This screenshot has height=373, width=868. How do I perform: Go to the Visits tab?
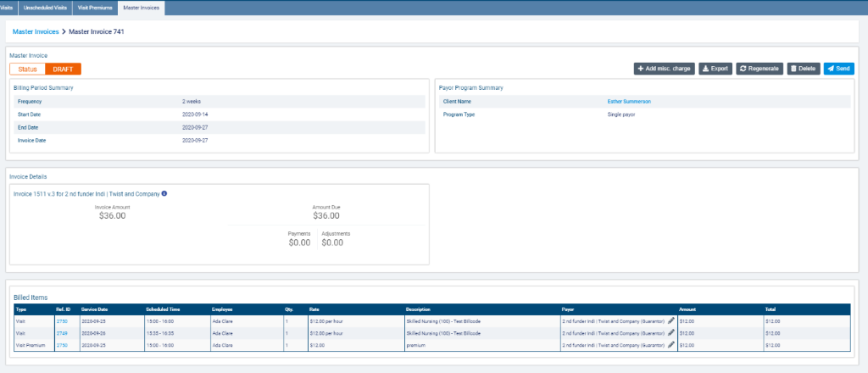tap(7, 8)
